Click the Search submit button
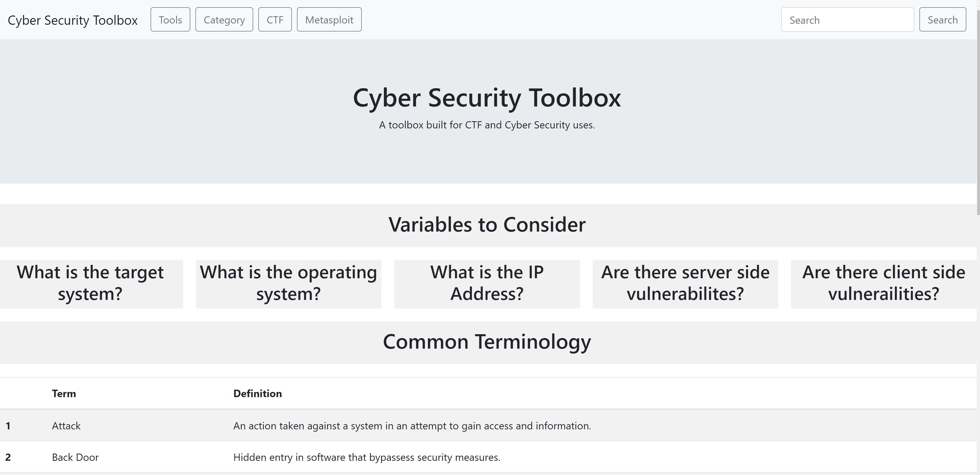The image size is (980, 475). click(942, 19)
